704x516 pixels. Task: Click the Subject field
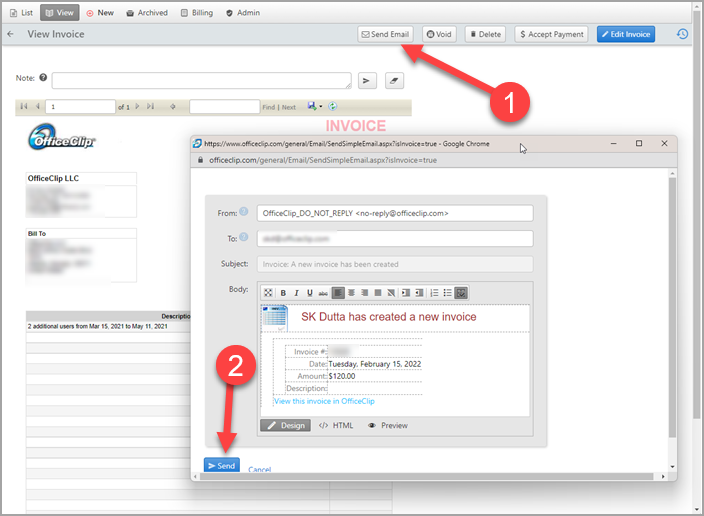[x=395, y=264]
